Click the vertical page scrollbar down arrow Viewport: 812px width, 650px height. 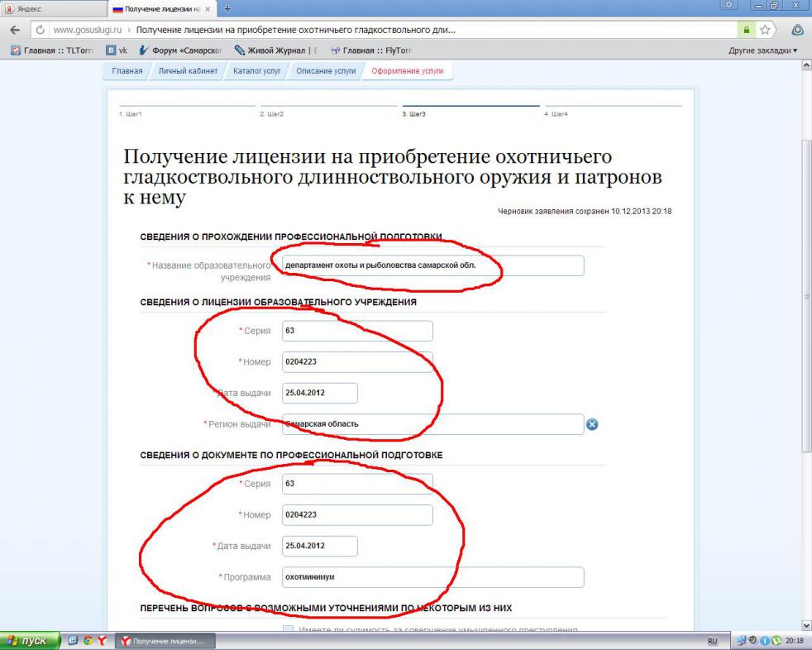(x=806, y=626)
